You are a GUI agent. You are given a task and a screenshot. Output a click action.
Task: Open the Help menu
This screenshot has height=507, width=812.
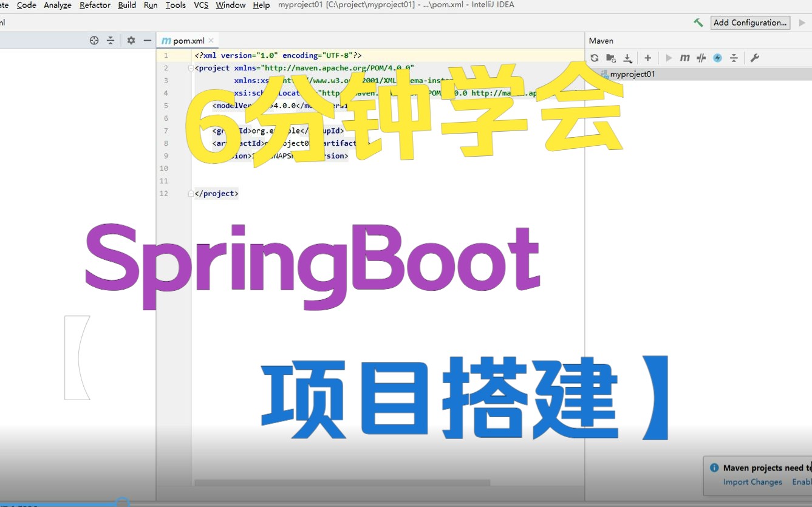[261, 5]
